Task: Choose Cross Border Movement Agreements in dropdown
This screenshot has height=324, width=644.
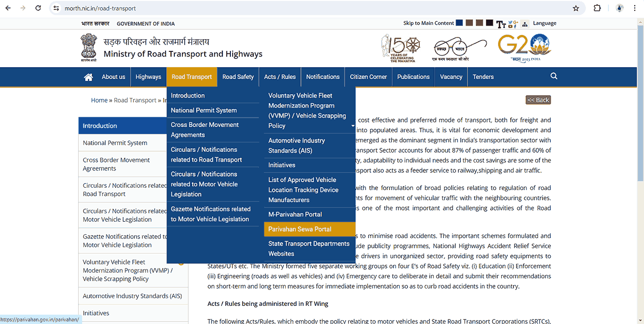Action: click(x=213, y=130)
